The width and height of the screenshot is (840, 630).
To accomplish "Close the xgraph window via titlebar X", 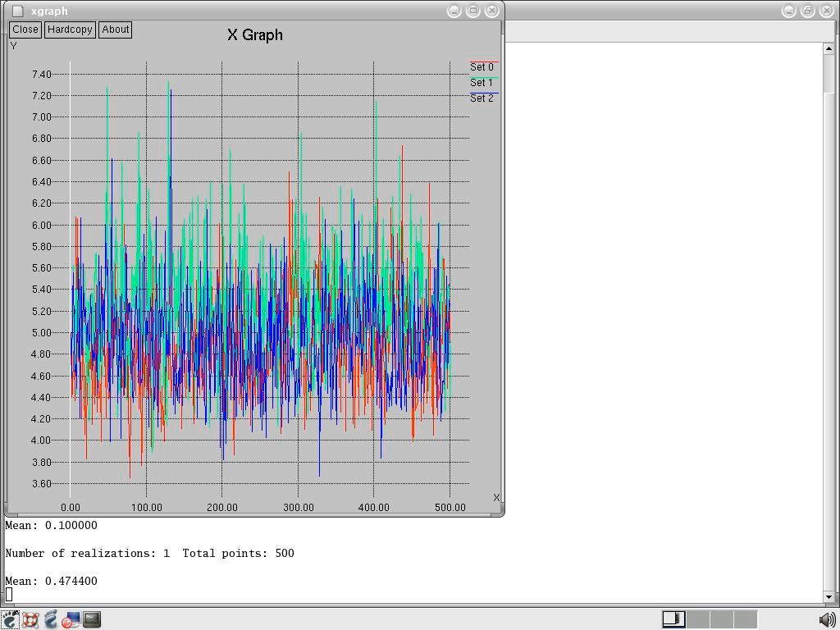I will pos(492,11).
